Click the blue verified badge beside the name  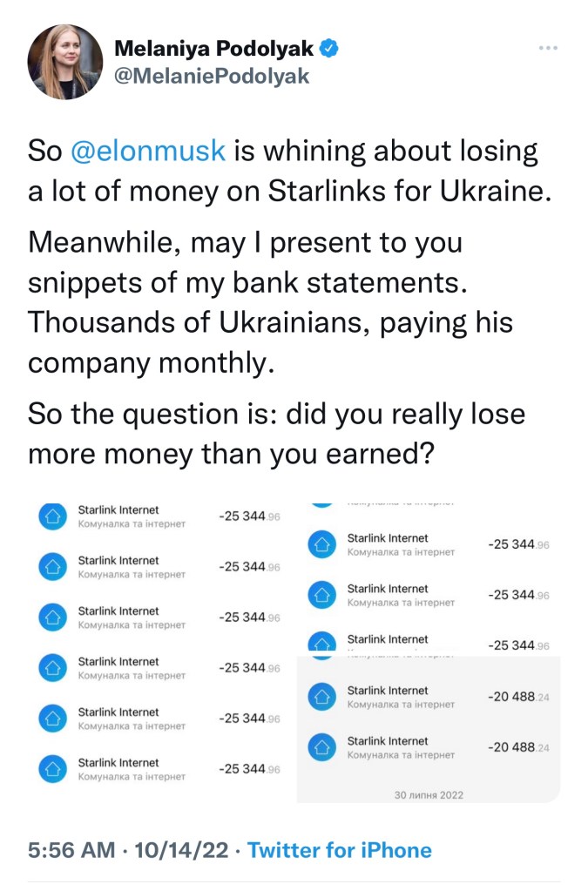pyautogui.click(x=328, y=49)
